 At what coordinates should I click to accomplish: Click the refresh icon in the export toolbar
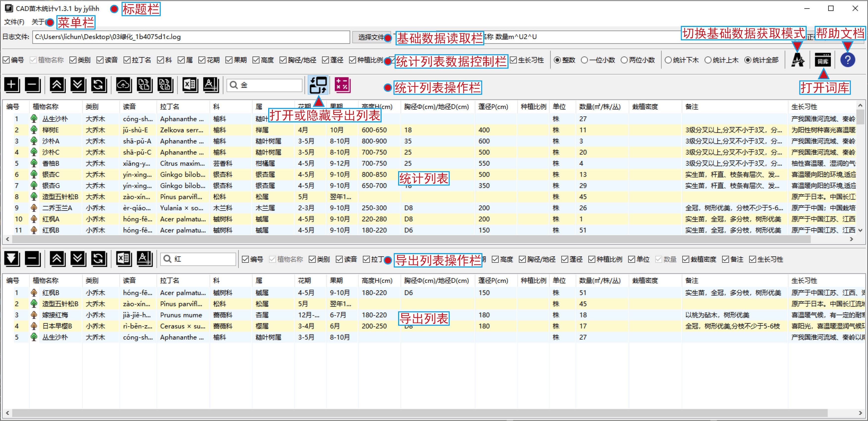coord(99,259)
